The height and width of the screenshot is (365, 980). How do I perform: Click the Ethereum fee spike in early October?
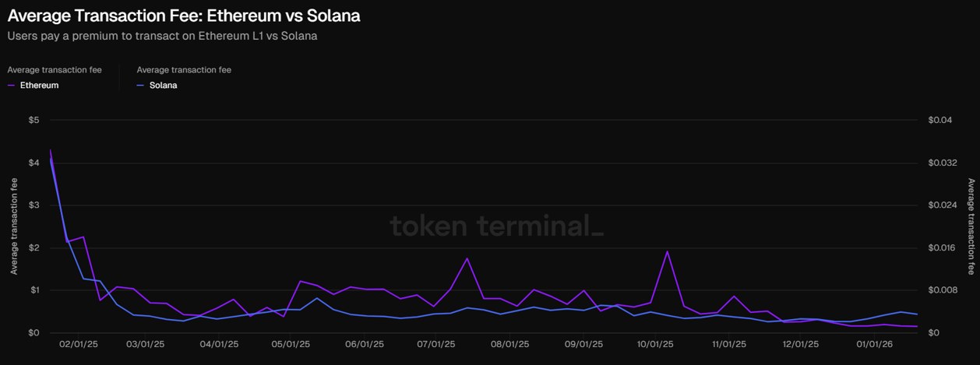tap(667, 251)
